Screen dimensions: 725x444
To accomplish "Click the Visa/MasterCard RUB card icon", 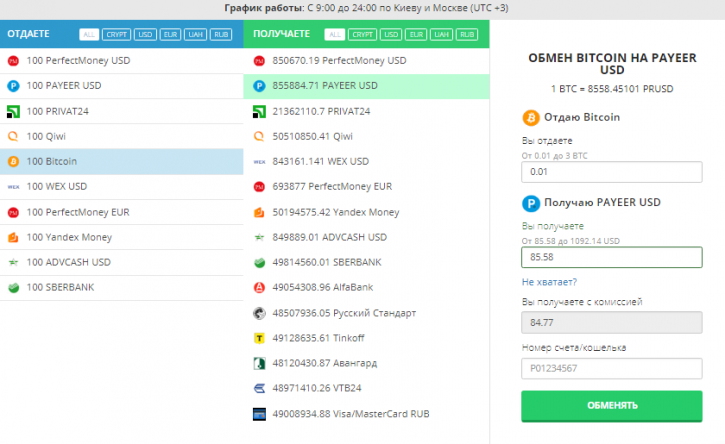I will [259, 414].
